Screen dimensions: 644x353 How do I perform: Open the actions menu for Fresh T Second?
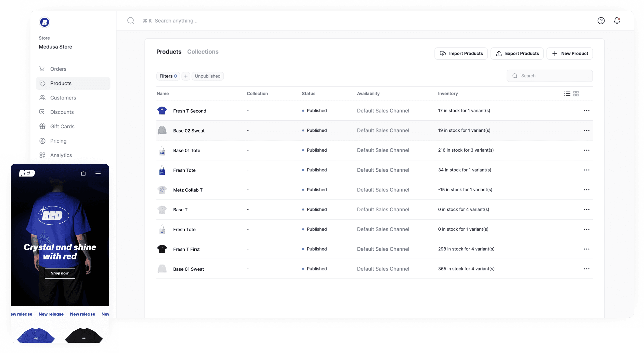[x=587, y=110]
